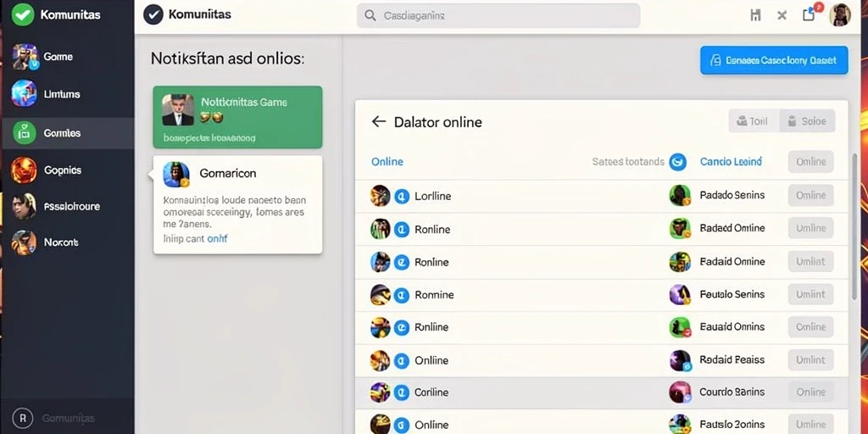Switch to the Online tab
Image resolution: width=868 pixels, height=434 pixels.
[387, 162]
